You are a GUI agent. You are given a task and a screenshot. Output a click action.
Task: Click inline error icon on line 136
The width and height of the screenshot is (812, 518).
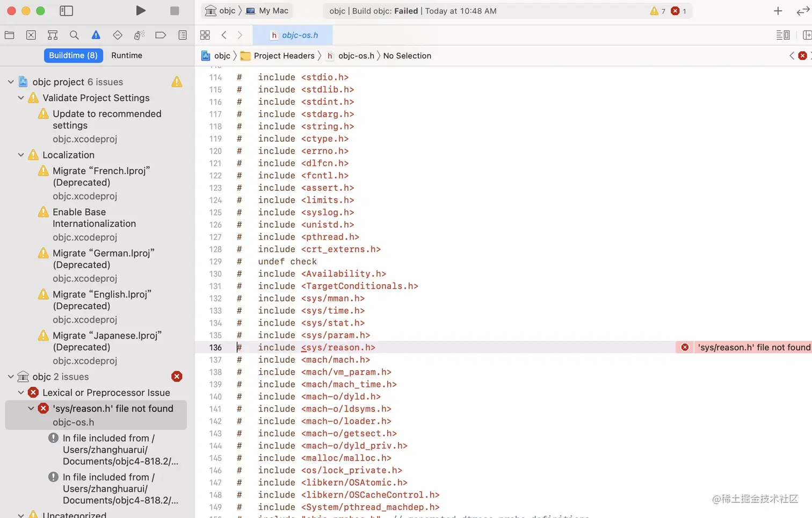click(685, 348)
